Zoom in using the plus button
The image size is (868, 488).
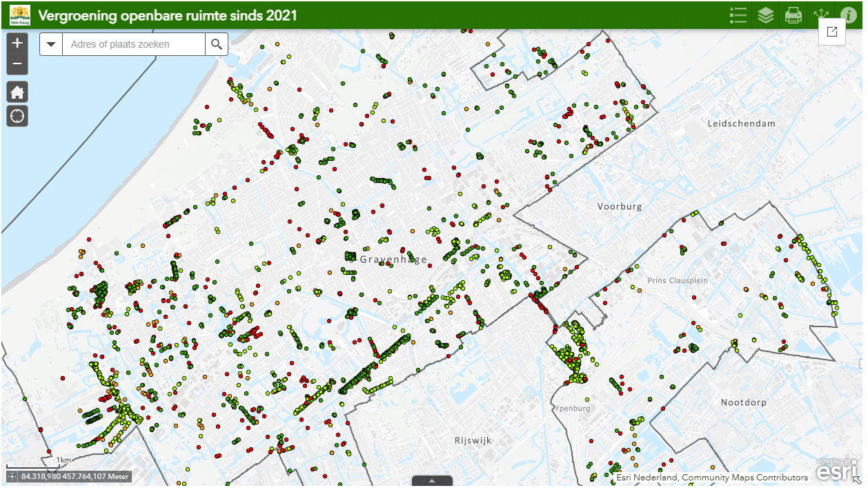tap(17, 43)
